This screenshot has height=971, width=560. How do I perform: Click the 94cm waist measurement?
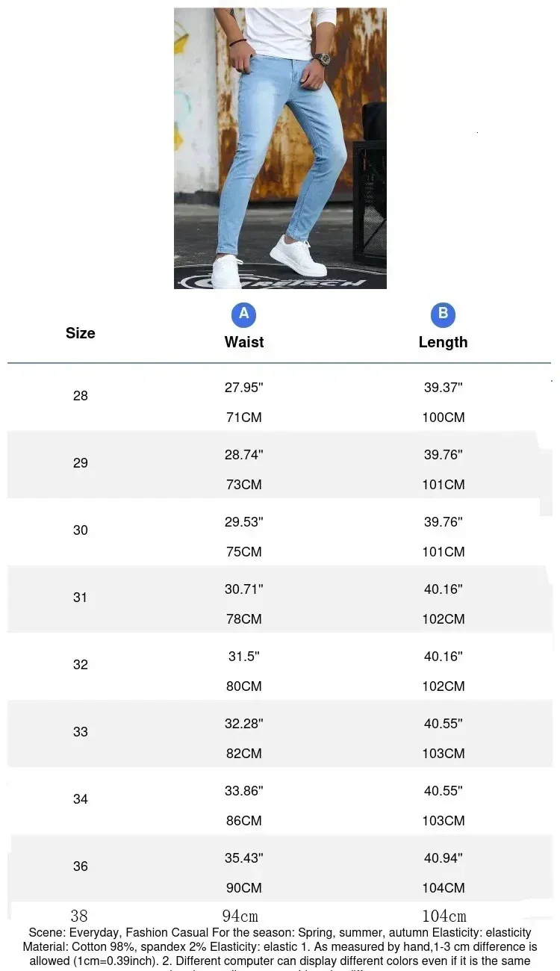(x=240, y=916)
